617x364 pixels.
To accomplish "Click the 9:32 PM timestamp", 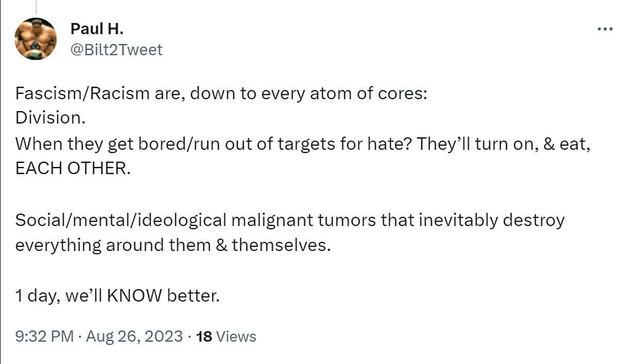I will tap(45, 337).
